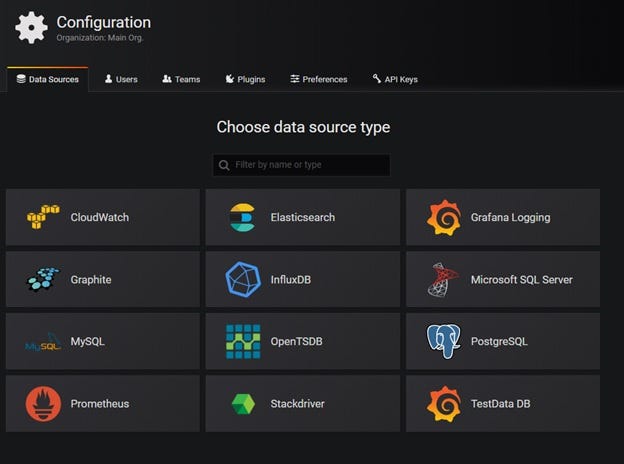This screenshot has width=624, height=464.
Task: Go to the Plugins tab
Action: [245, 79]
